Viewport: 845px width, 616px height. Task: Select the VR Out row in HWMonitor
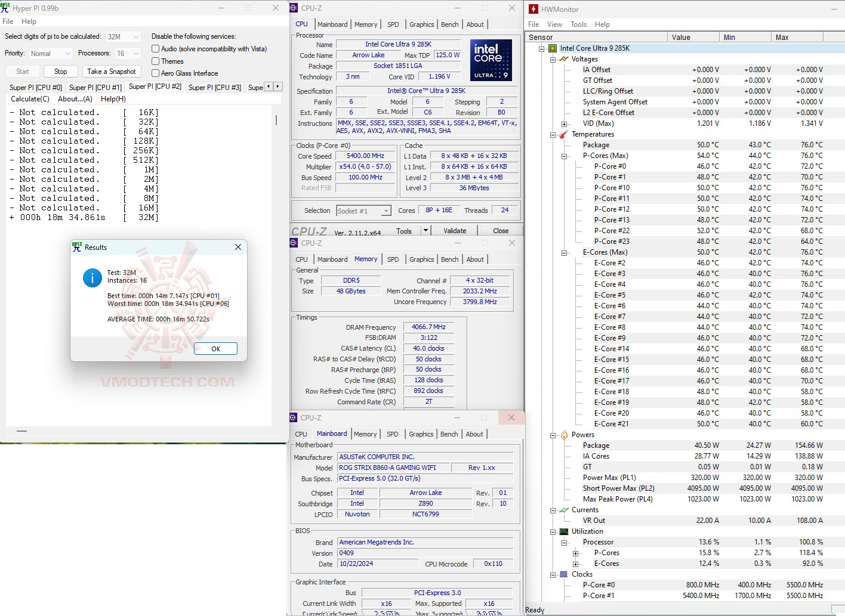coord(684,521)
